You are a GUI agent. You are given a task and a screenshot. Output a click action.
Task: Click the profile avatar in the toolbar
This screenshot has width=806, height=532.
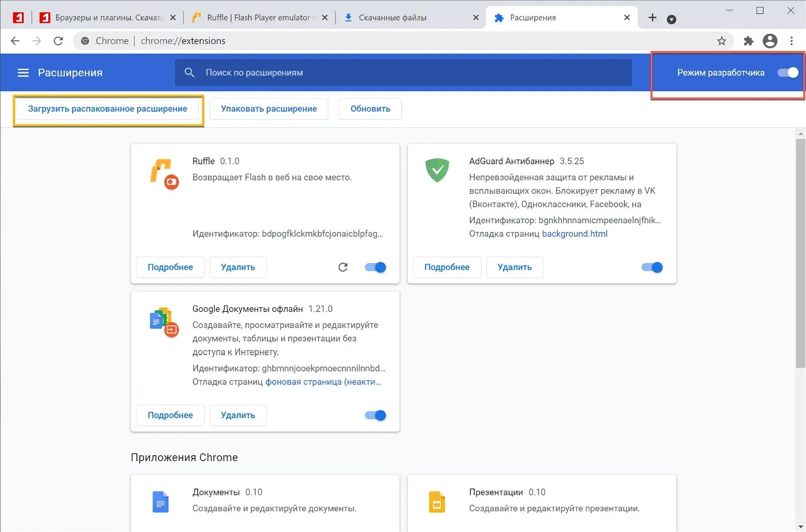pos(770,41)
